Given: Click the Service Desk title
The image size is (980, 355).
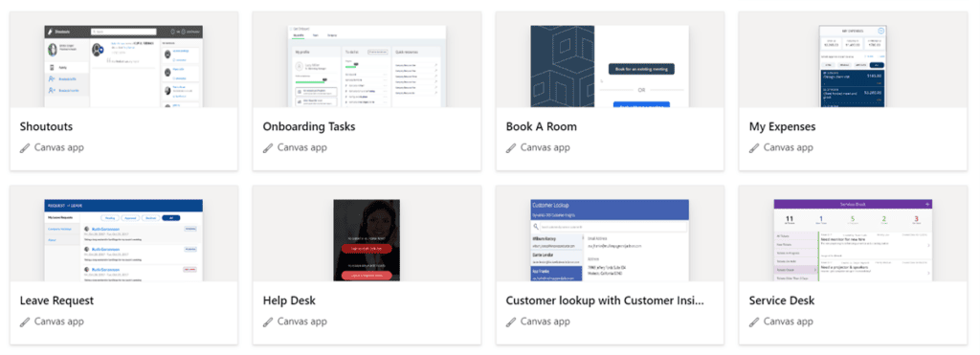Looking at the screenshot, I should point(782,300).
